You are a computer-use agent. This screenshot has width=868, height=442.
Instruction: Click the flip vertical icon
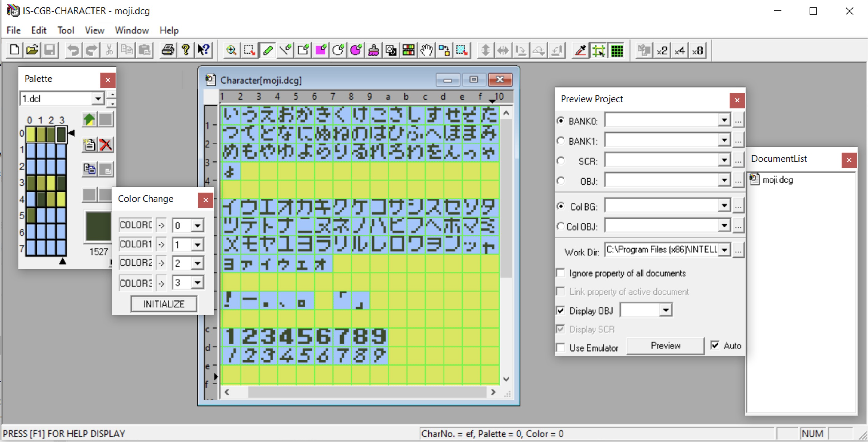(485, 50)
